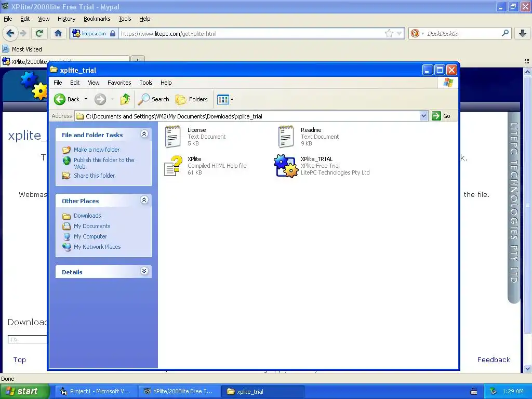Open My Network Places link
This screenshot has width=532, height=399.
click(97, 247)
